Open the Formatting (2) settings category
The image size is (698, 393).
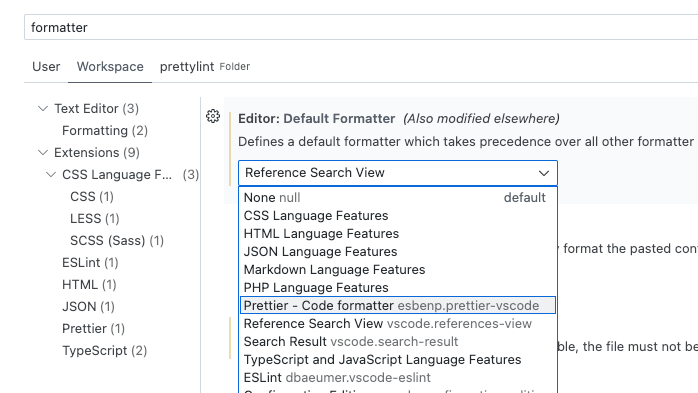tap(105, 131)
